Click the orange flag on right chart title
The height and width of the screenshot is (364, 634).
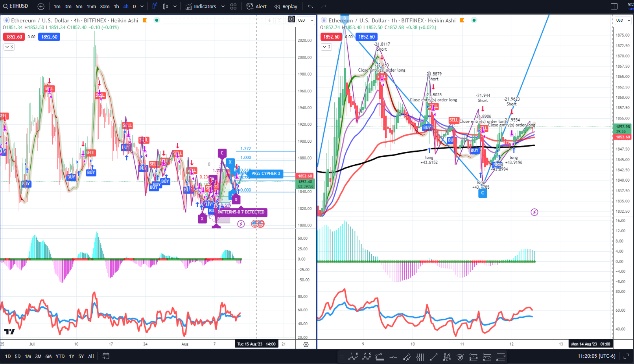tap(462, 20)
